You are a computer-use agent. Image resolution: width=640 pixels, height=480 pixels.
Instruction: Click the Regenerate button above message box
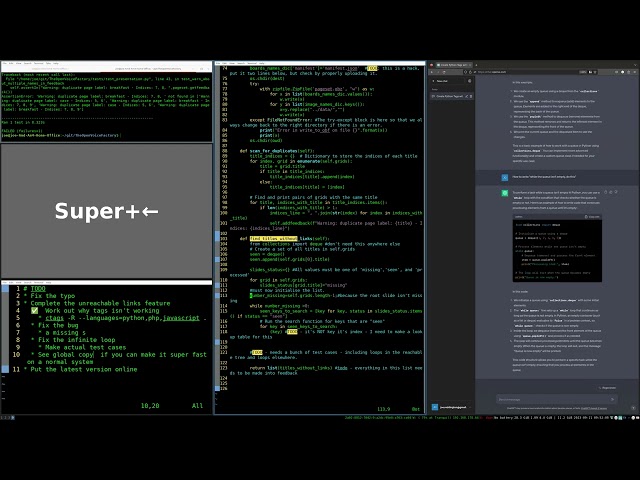pos(607,388)
